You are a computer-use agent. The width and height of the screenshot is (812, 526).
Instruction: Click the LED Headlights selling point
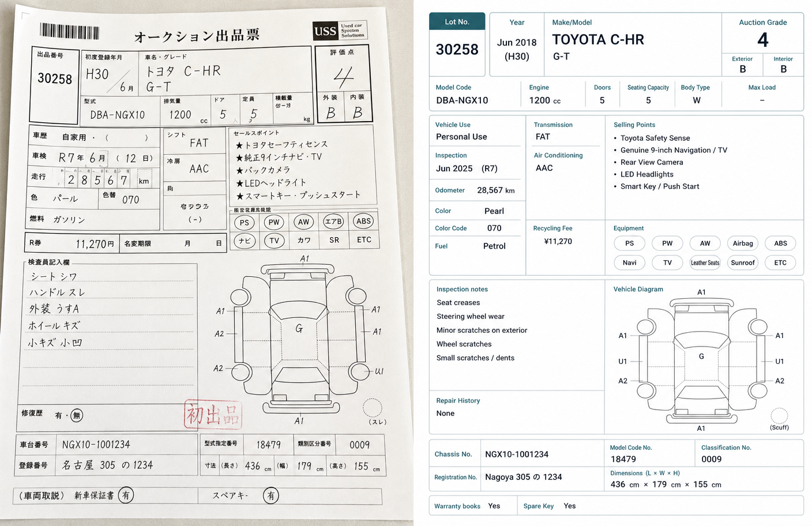647,174
